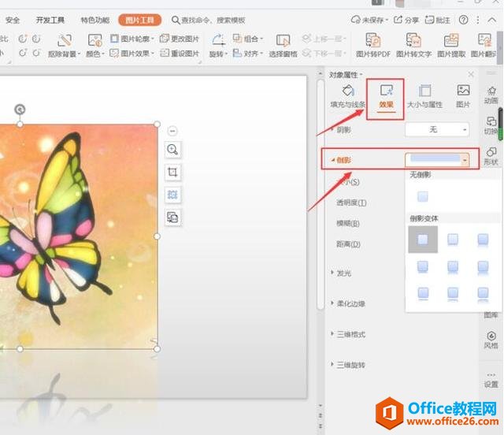
Task: Open the Shapes (形状) sidebar panel
Action: tap(491, 156)
